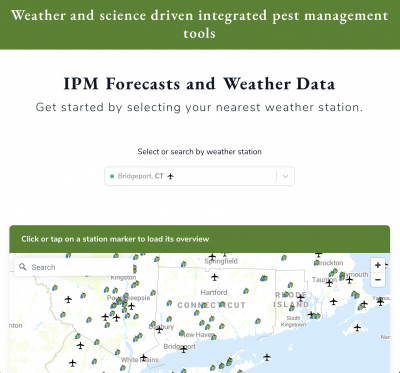This screenshot has height=373, width=400.
Task: Click the 'Get started by selecting' subtitle
Action: 199,107
